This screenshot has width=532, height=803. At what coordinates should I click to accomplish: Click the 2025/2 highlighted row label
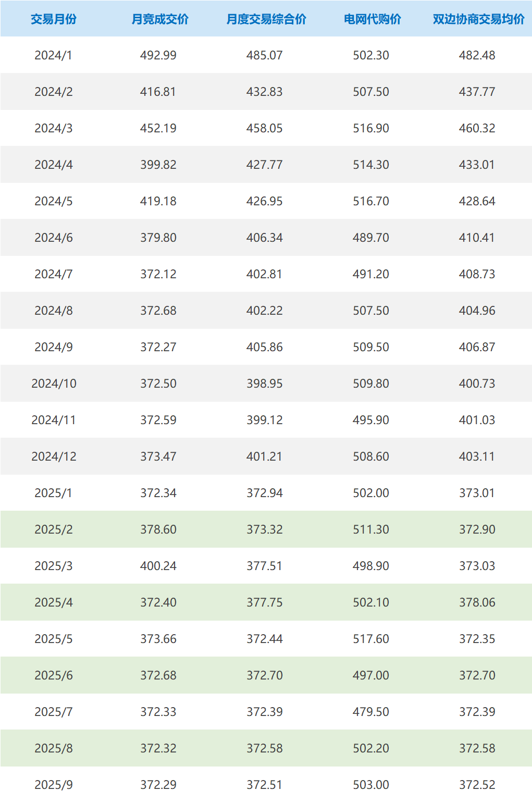point(53,529)
